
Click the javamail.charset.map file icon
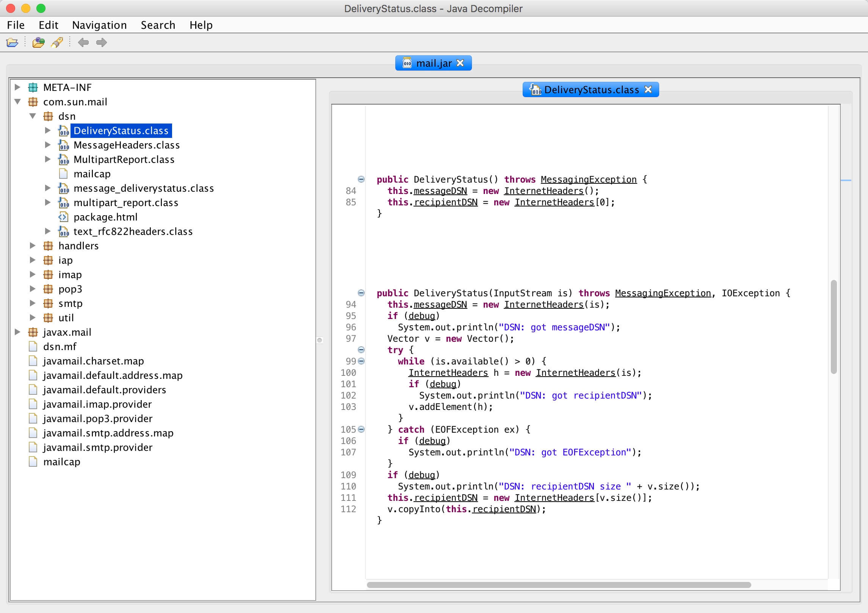pyautogui.click(x=33, y=361)
